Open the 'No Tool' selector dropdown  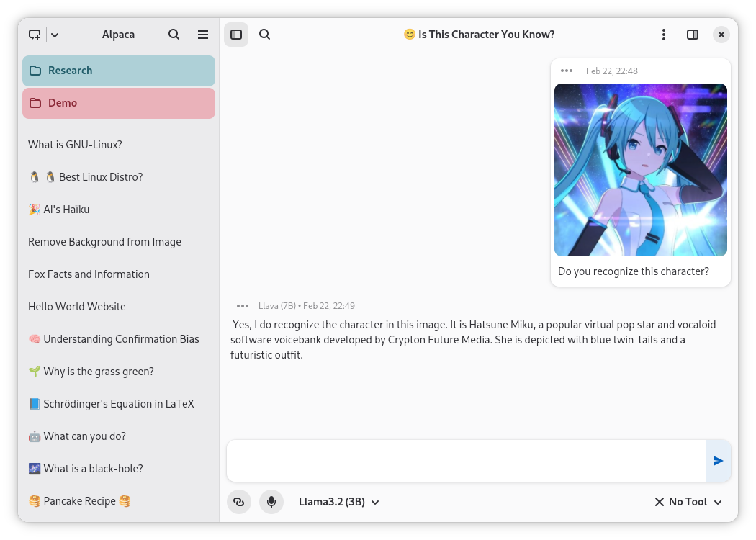(688, 502)
